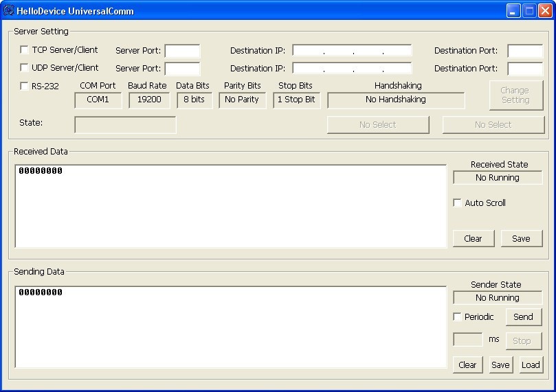This screenshot has width=556, height=392.
Task: Click the State display field
Action: click(x=125, y=125)
